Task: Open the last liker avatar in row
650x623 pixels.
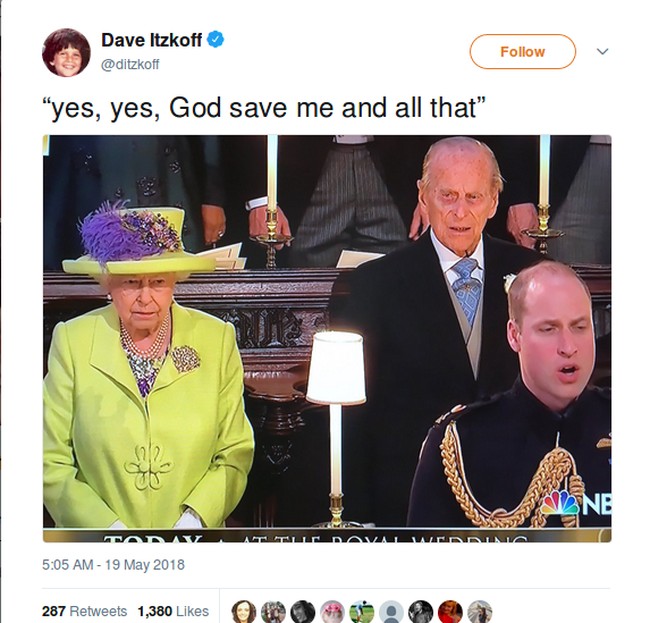Action: point(480,611)
